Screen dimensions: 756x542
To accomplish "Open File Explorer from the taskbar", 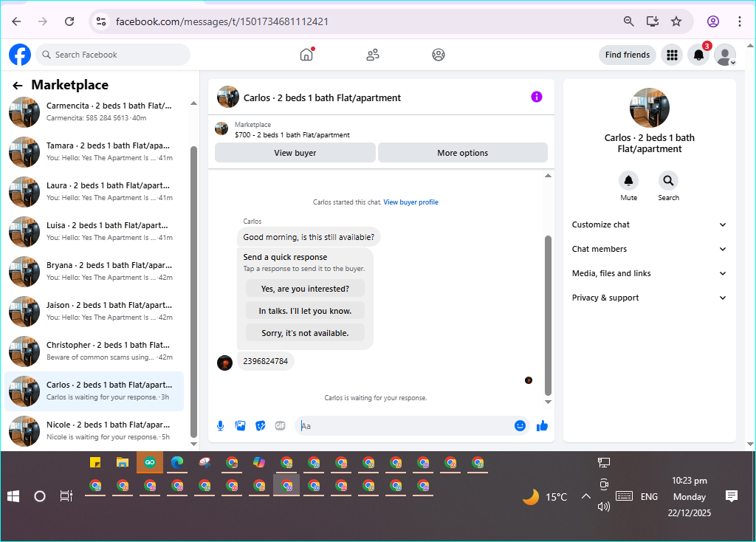I will pyautogui.click(x=123, y=463).
